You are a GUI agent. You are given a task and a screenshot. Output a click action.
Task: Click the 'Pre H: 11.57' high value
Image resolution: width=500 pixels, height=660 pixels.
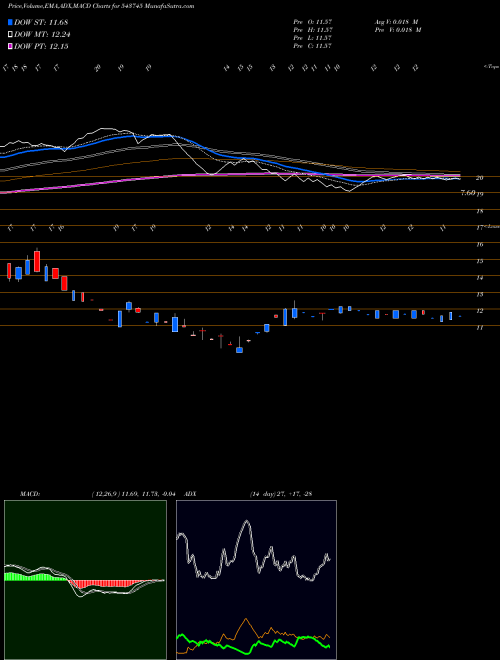[313, 30]
